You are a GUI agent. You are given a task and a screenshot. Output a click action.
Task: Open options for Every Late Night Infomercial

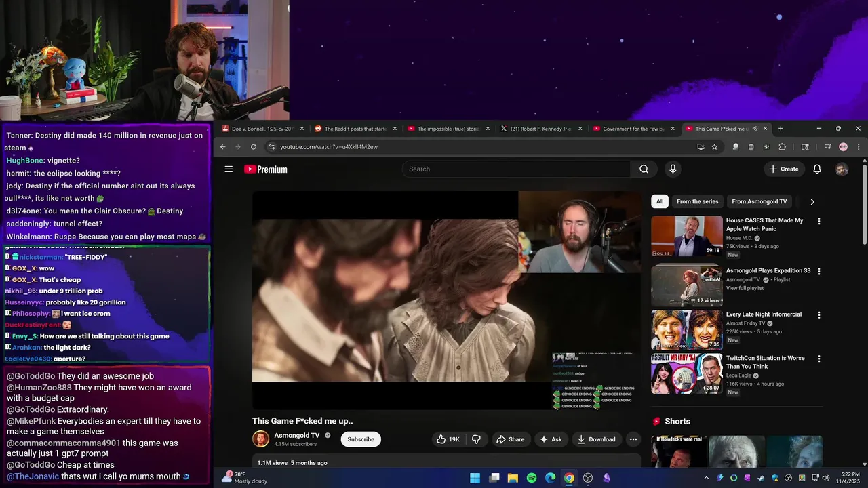[x=819, y=315]
